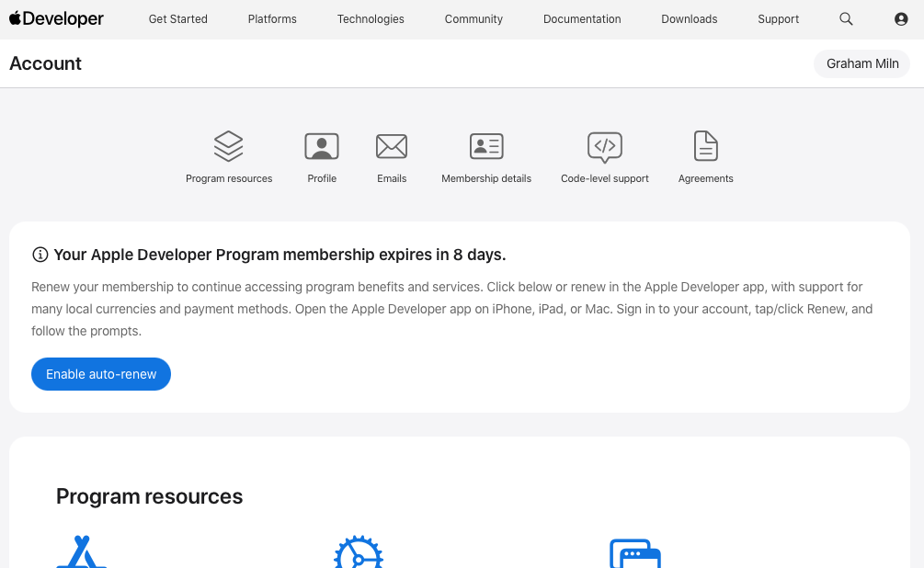Click the Membership details label
924x568 pixels.
486,178
